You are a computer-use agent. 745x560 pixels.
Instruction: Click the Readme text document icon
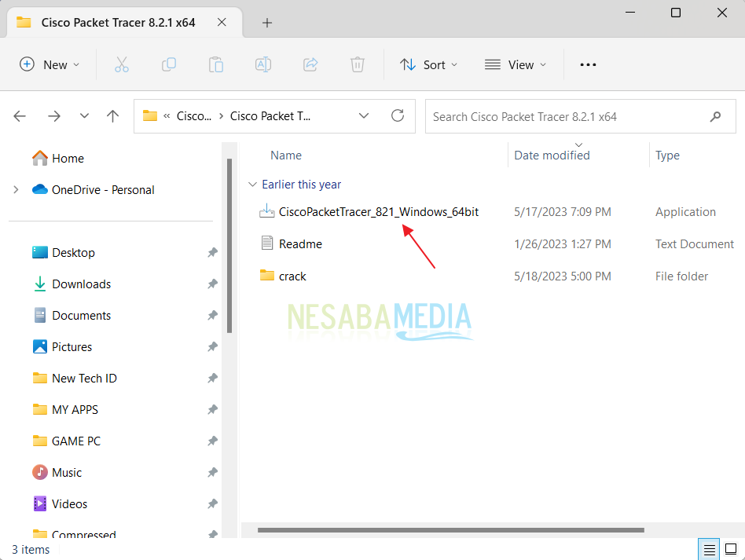(x=267, y=243)
